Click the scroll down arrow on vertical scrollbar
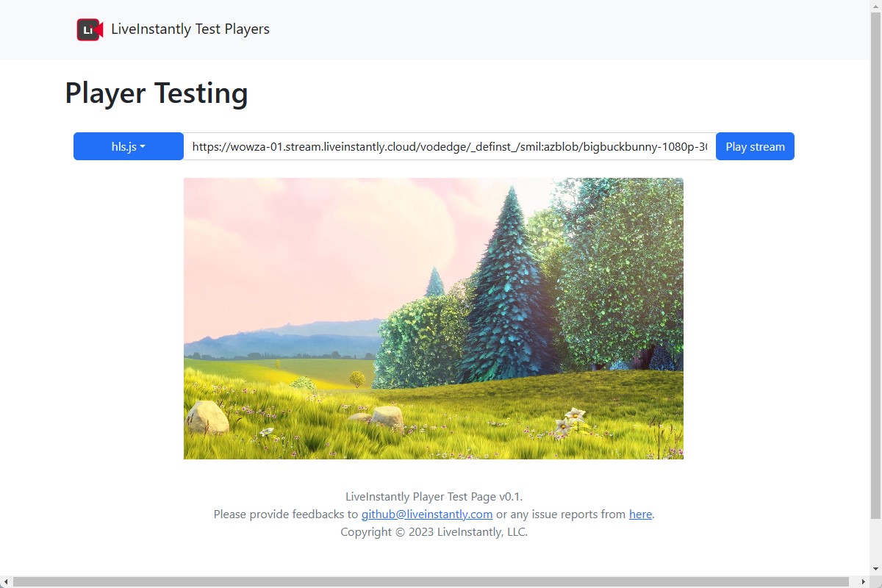The height and width of the screenshot is (588, 882). [875, 570]
